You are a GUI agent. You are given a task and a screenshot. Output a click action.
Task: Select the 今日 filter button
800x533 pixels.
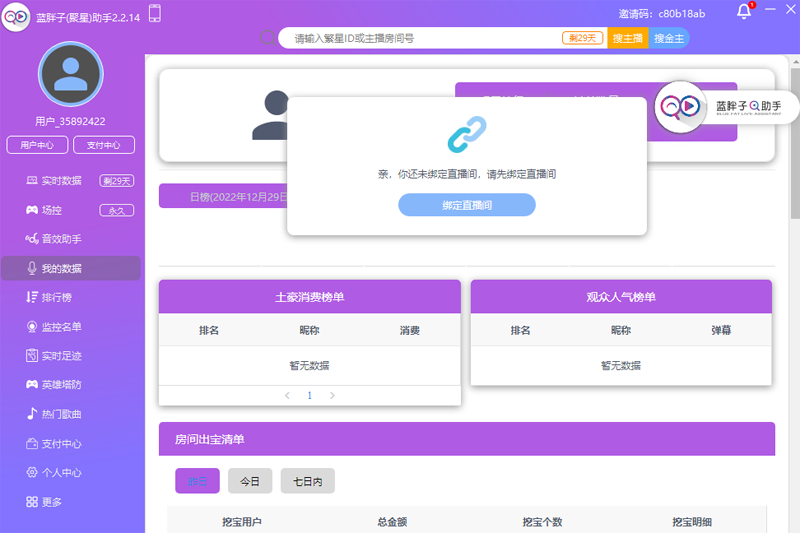click(x=250, y=481)
